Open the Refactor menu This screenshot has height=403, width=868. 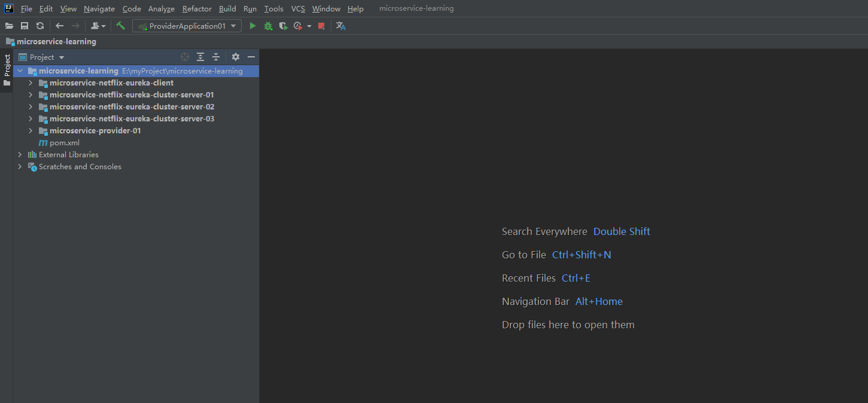pos(197,8)
